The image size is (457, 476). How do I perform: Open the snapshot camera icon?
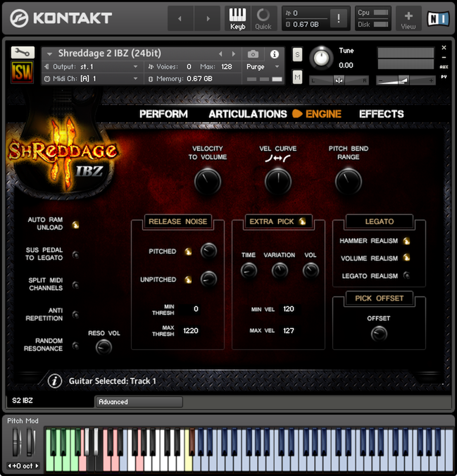253,54
